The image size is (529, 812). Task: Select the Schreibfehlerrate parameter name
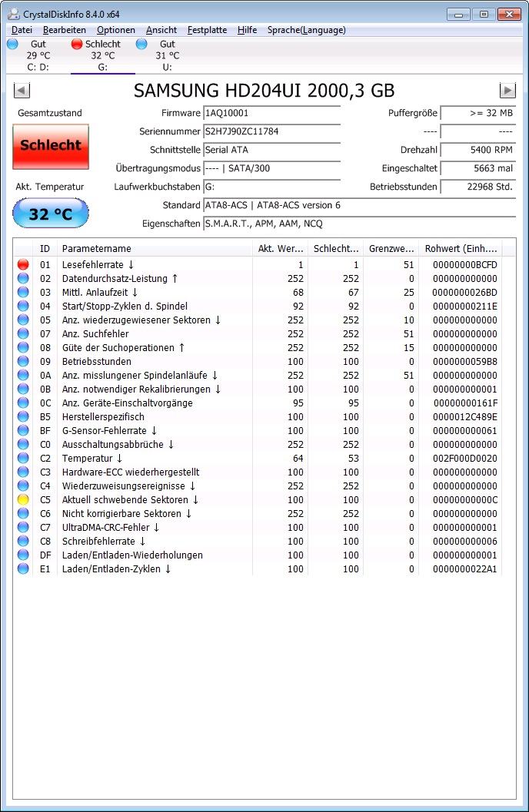point(104,541)
